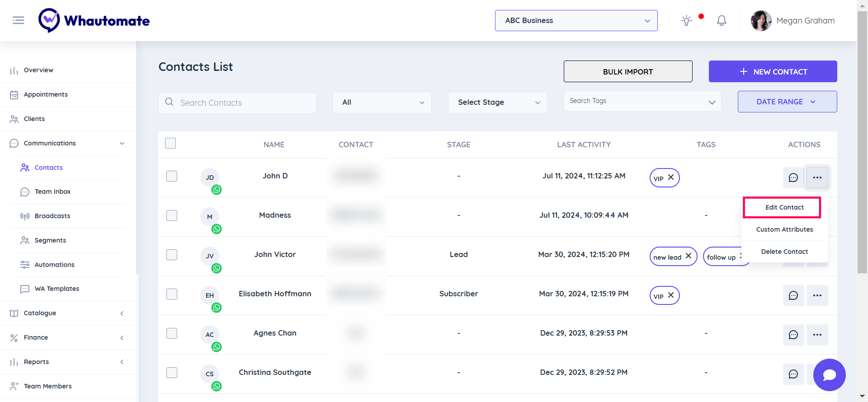The width and height of the screenshot is (868, 402).
Task: Open the Search Tags dropdown
Action: point(642,102)
